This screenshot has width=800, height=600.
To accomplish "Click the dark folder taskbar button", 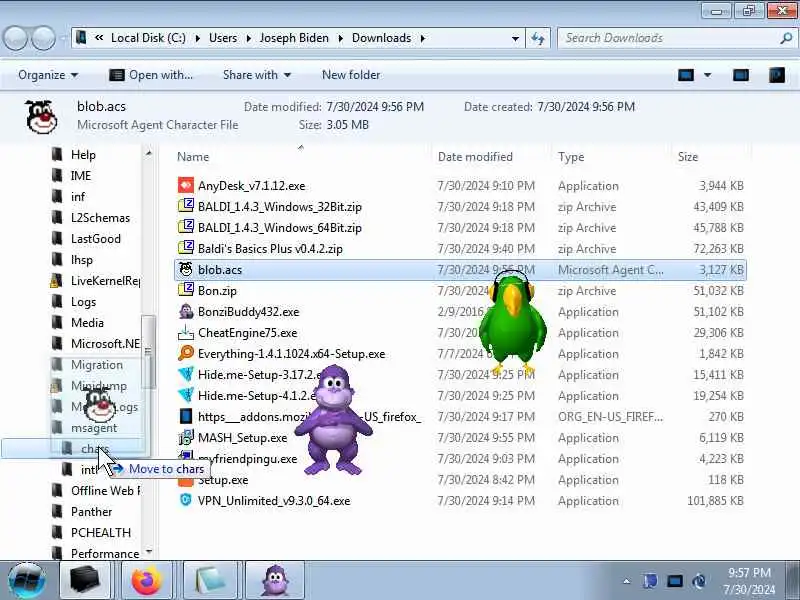I will pos(84,581).
